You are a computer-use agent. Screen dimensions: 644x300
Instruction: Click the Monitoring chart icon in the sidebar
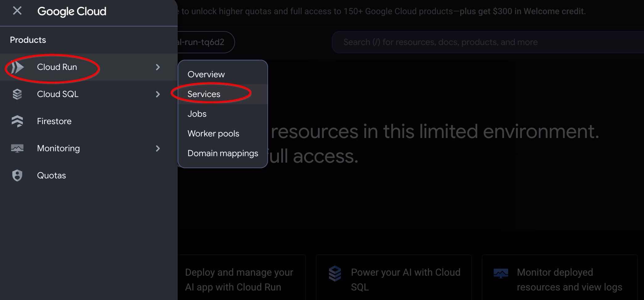tap(17, 148)
